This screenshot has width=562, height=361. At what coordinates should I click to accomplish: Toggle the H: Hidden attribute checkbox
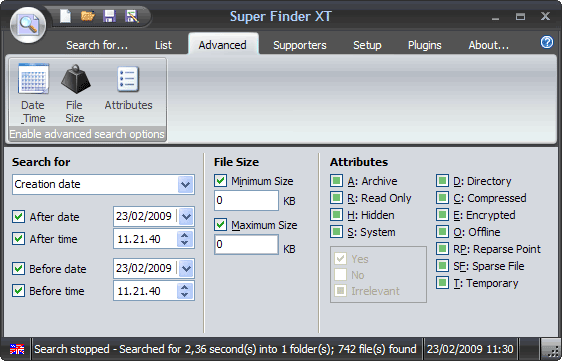(x=336, y=215)
